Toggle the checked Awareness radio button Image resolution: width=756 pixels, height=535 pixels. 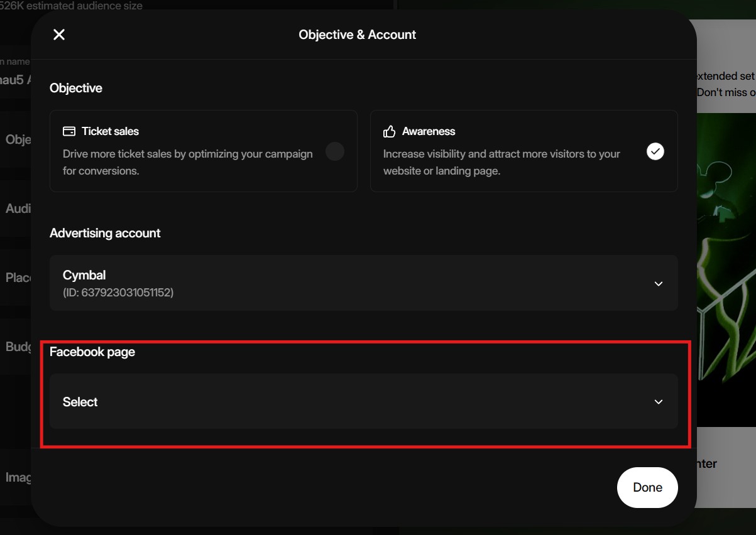[655, 151]
